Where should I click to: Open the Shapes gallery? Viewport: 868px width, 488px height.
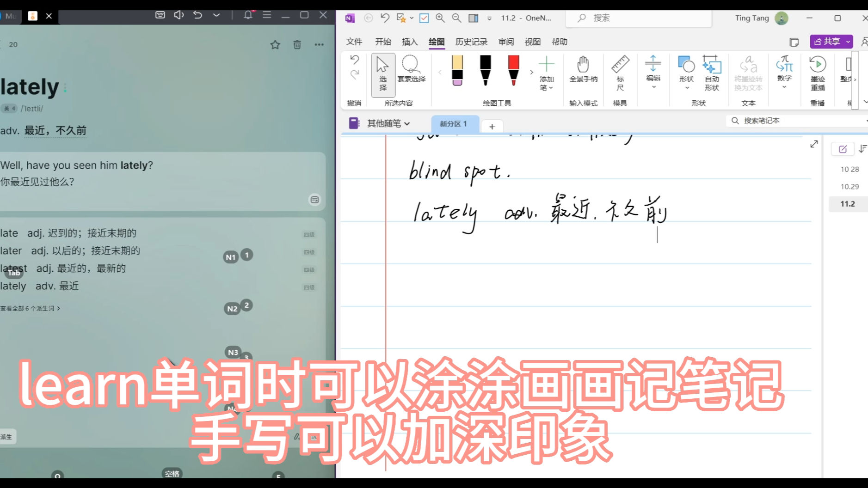[686, 73]
